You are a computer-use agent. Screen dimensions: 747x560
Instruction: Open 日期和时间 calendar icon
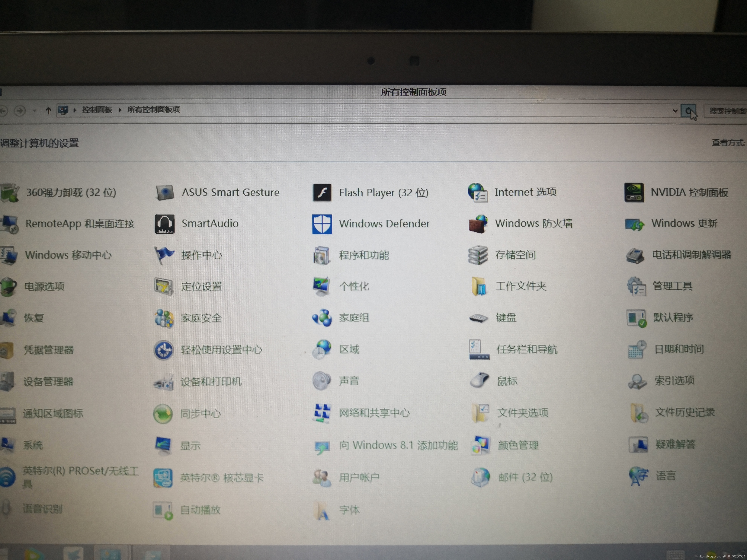[637, 349]
